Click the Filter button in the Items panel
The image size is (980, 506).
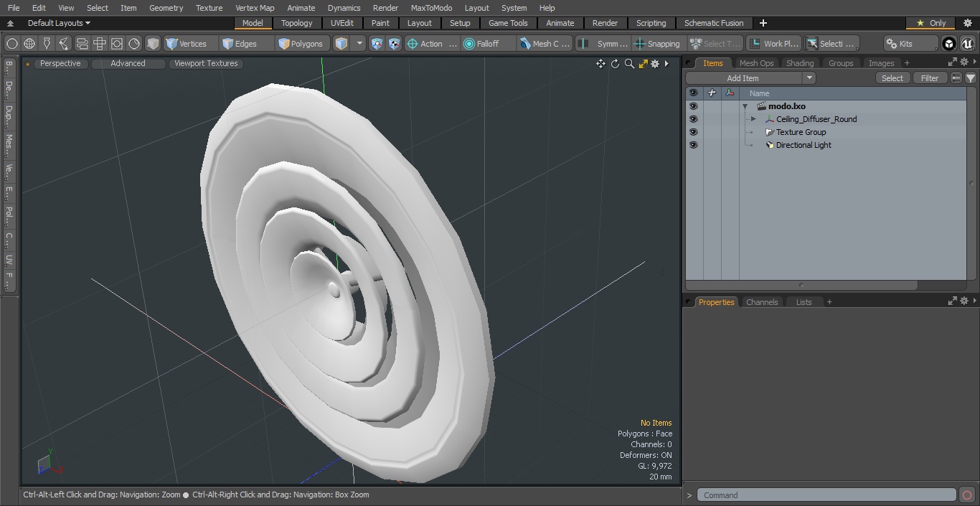[930, 78]
